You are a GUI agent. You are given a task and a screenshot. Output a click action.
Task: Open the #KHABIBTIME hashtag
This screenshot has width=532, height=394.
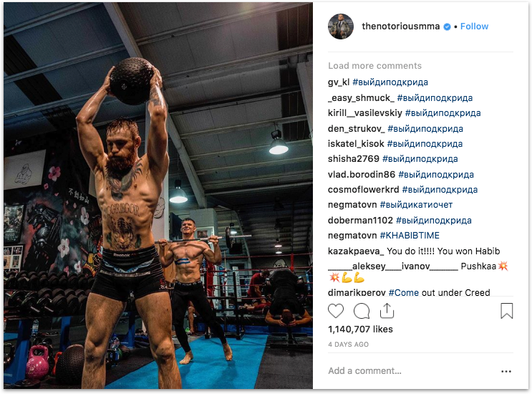pyautogui.click(x=410, y=236)
